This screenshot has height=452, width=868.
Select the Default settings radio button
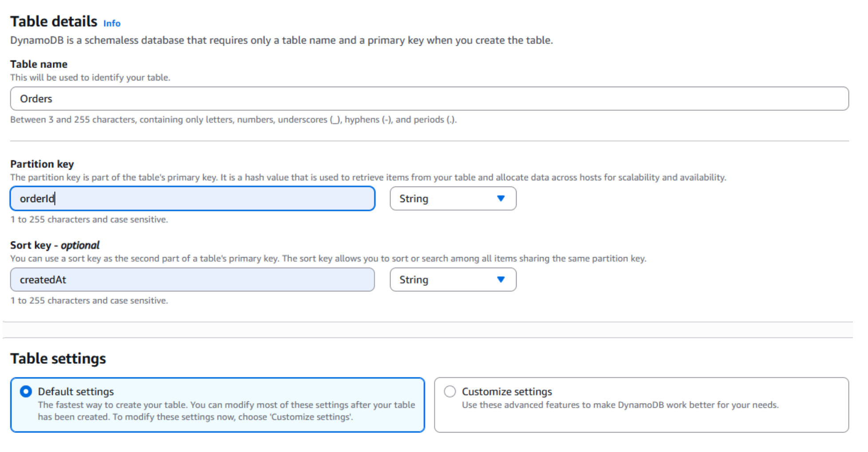pos(26,391)
